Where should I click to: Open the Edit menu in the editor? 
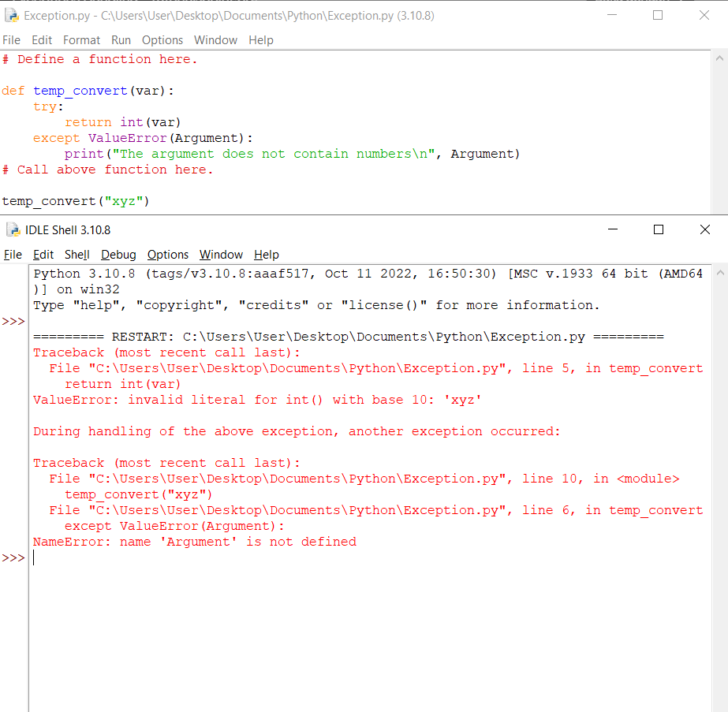pos(42,39)
